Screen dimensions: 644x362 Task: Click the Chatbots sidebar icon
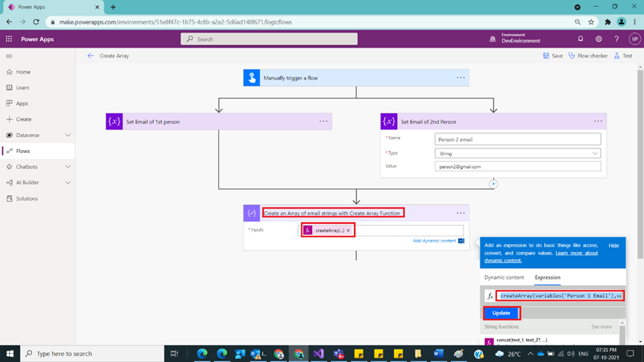(x=9, y=167)
